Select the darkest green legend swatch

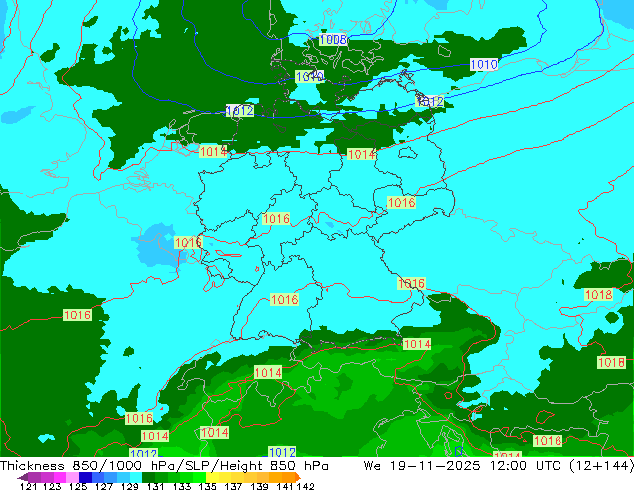click(147, 477)
